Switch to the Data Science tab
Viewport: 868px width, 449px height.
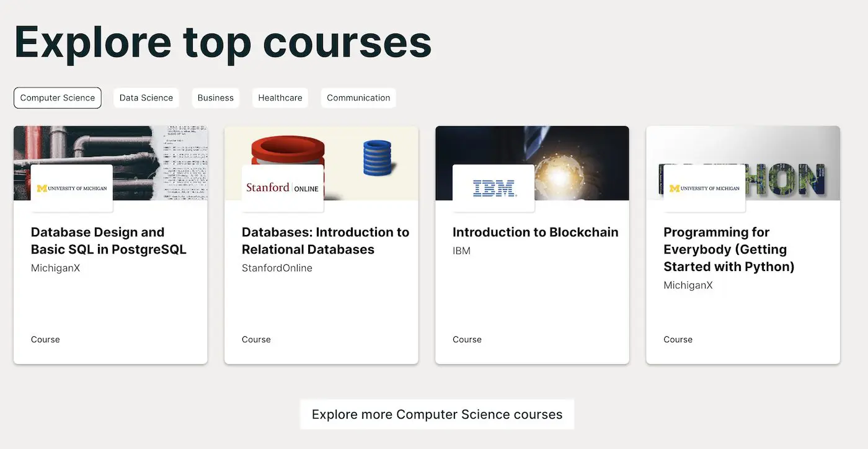(x=146, y=98)
